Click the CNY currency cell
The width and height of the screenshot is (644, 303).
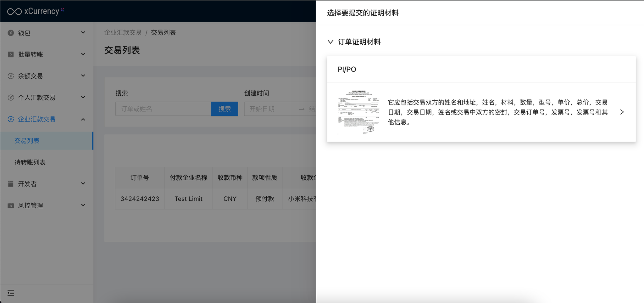click(230, 199)
